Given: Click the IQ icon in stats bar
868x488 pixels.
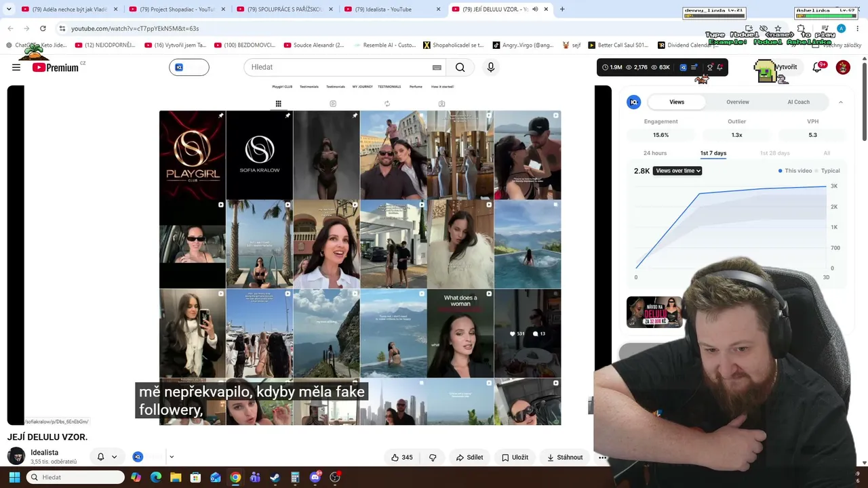Looking at the screenshot, I should click(683, 67).
